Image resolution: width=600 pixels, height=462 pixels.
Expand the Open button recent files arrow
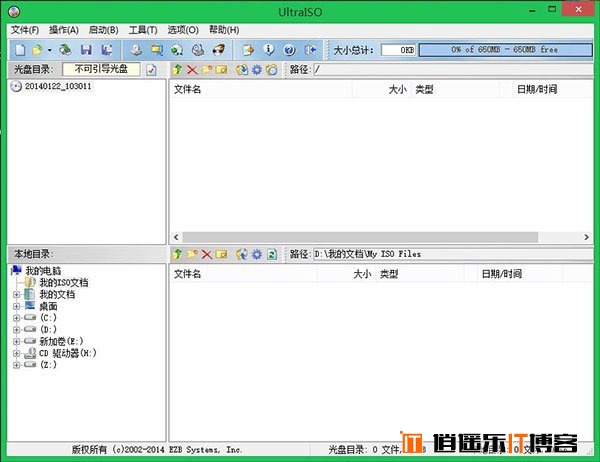(x=49, y=50)
